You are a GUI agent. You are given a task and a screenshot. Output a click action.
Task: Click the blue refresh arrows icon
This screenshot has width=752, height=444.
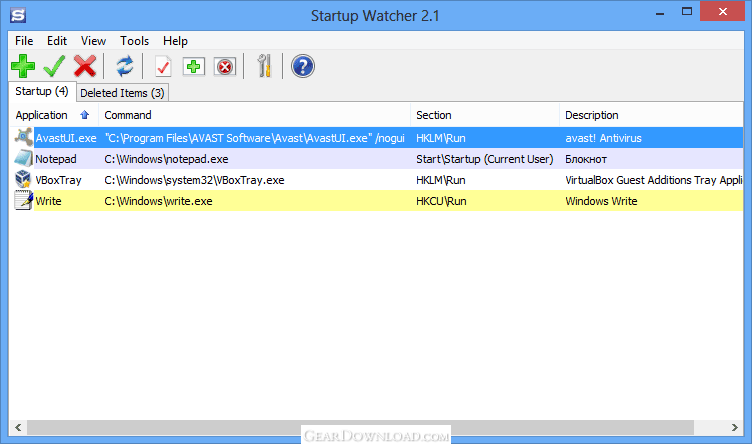pyautogui.click(x=124, y=67)
